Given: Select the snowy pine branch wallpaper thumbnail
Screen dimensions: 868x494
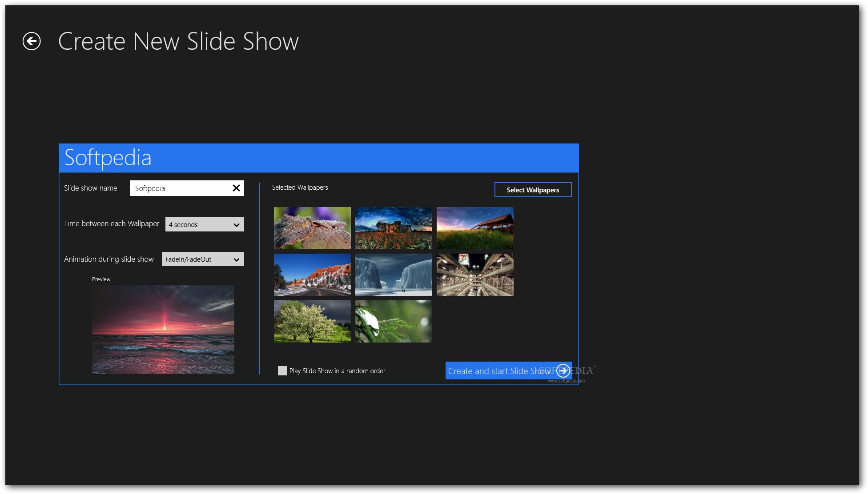Looking at the screenshot, I should tap(394, 321).
